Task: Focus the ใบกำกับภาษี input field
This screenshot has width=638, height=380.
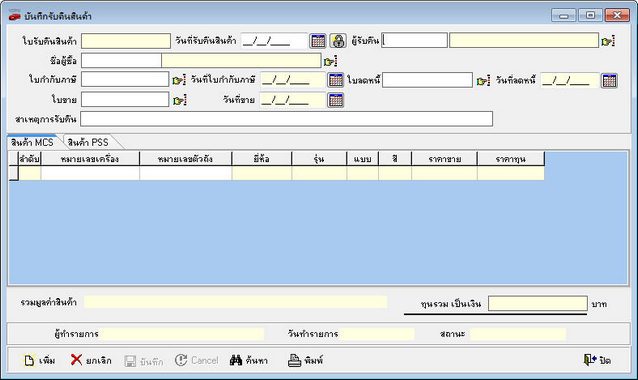Action: [x=125, y=79]
